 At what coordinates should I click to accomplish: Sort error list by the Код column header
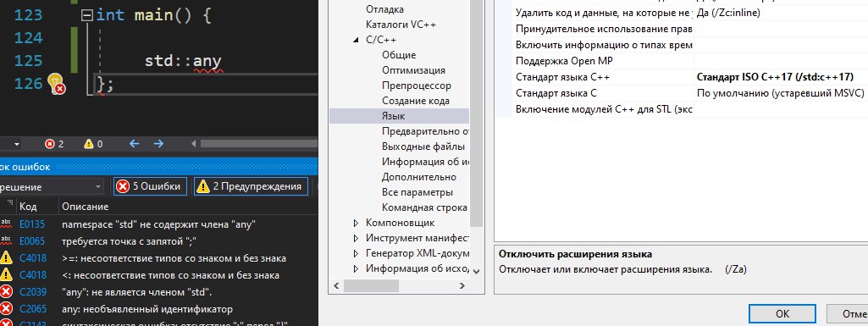point(28,207)
